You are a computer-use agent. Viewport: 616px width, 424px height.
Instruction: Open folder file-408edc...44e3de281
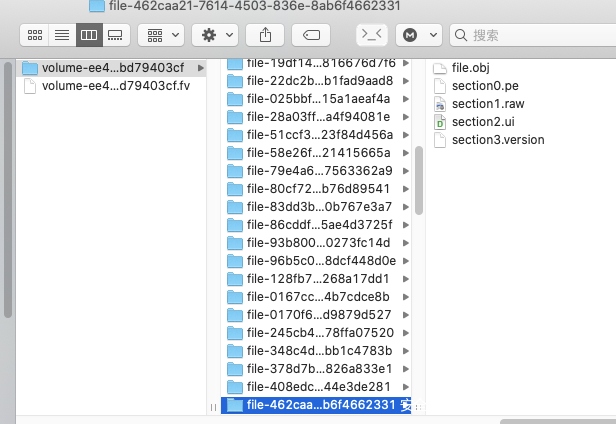tap(318, 387)
